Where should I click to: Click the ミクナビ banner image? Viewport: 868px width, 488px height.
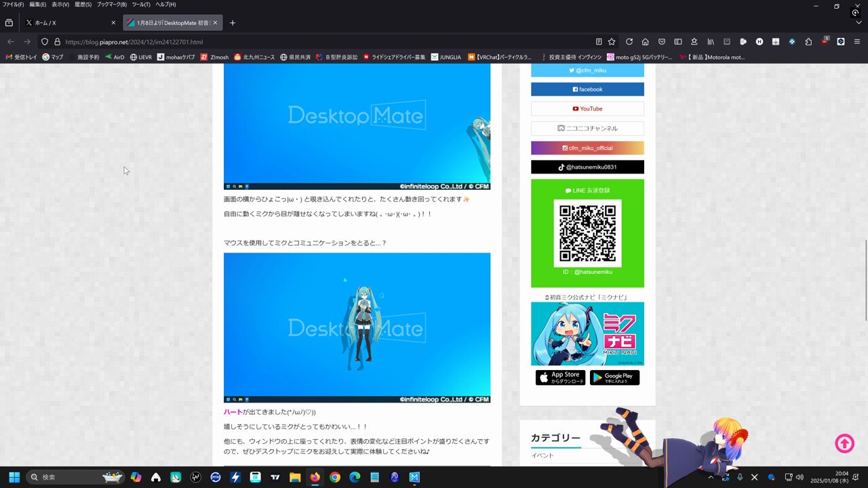click(x=587, y=333)
